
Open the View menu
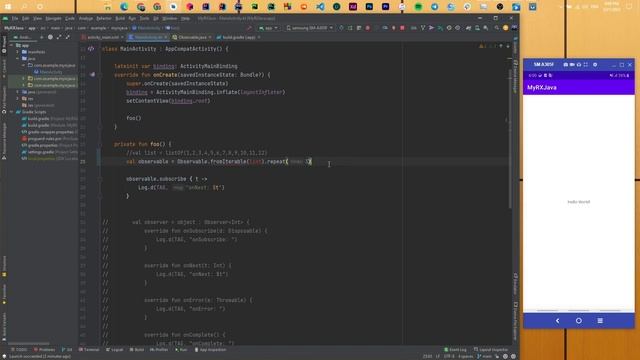pos(37,18)
